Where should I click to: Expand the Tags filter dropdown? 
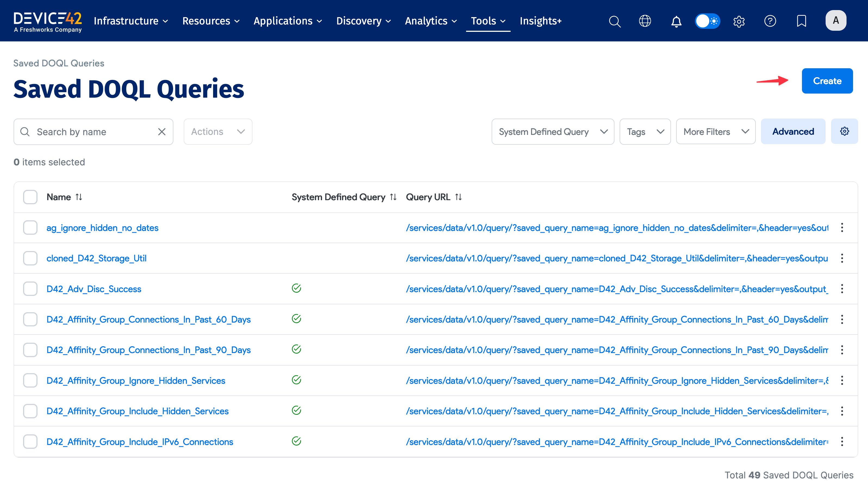point(645,131)
